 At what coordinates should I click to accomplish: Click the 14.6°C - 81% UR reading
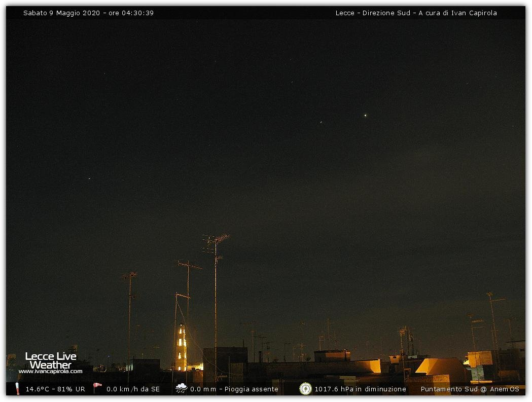point(55,389)
